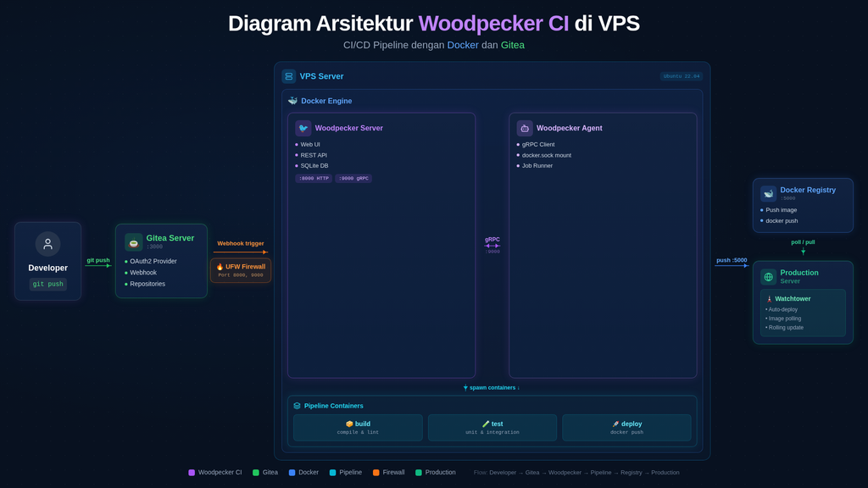
Task: Click the Webhook trigger label
Action: pyautogui.click(x=240, y=243)
